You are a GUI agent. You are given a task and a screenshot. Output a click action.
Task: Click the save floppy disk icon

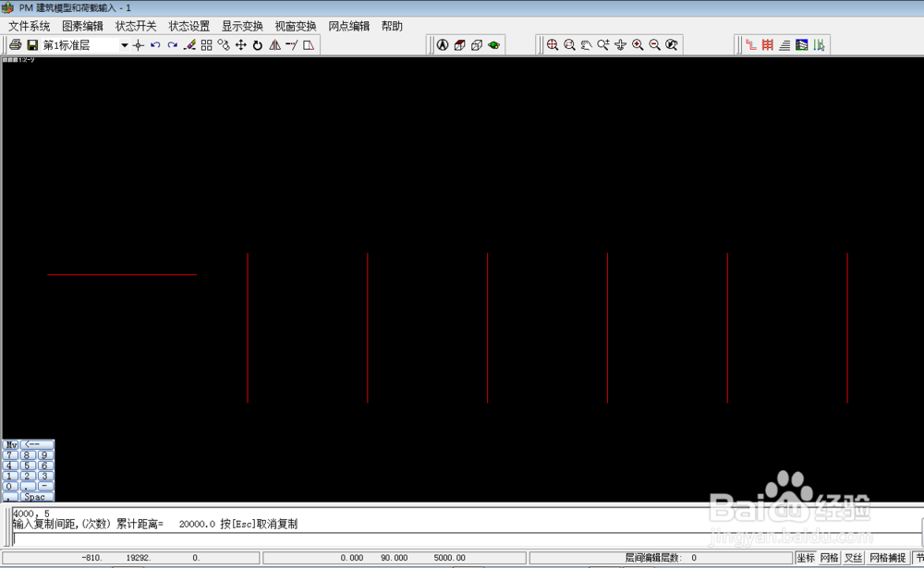coord(32,44)
